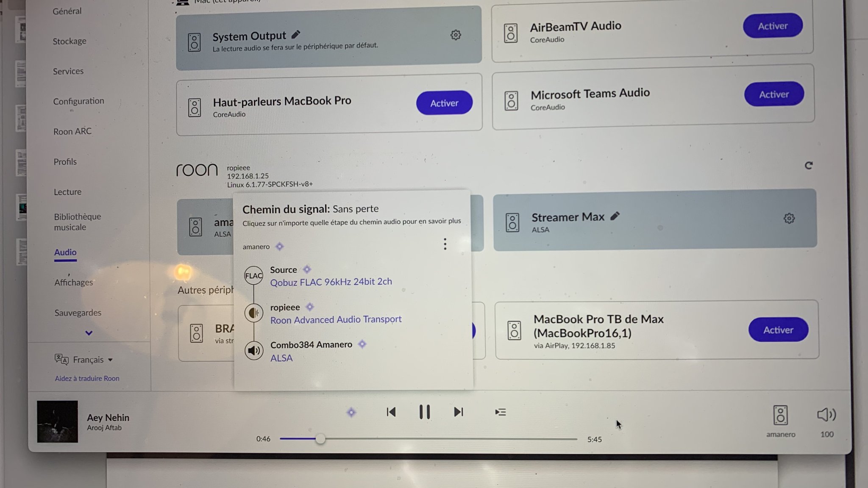Click the Streamer Max device name
This screenshot has height=488, width=868.
click(x=568, y=217)
